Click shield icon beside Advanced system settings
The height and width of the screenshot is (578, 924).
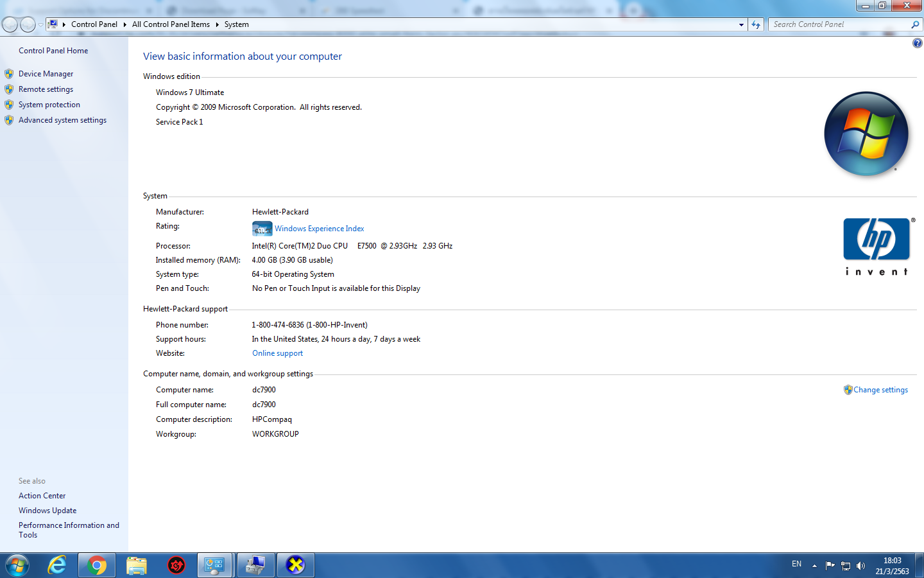click(9, 120)
